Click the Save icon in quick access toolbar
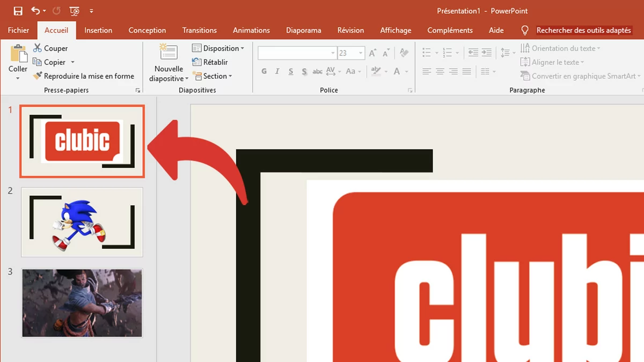 (x=18, y=11)
